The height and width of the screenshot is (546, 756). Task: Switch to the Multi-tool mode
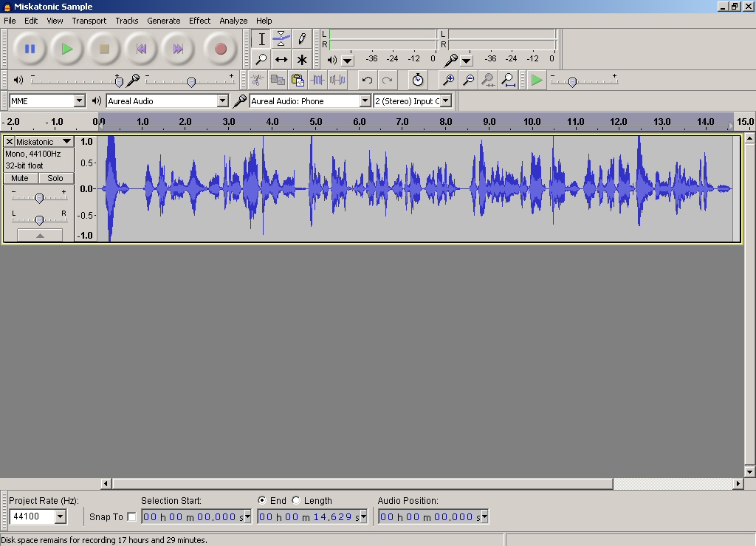pos(302,60)
